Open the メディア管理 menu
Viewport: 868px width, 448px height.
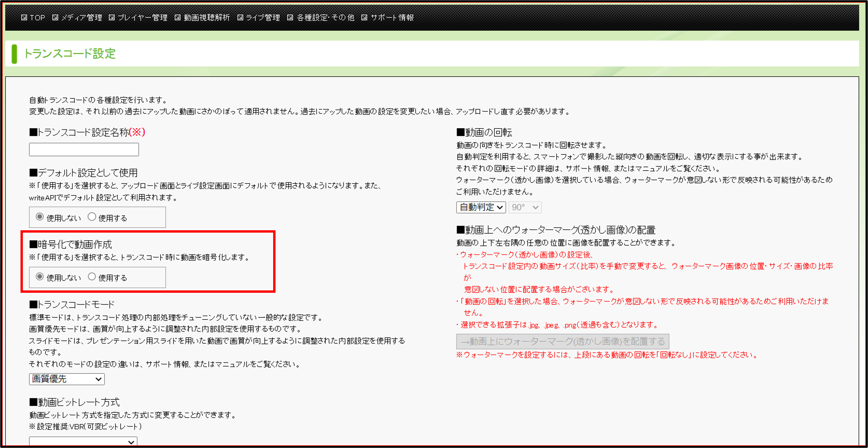81,17
